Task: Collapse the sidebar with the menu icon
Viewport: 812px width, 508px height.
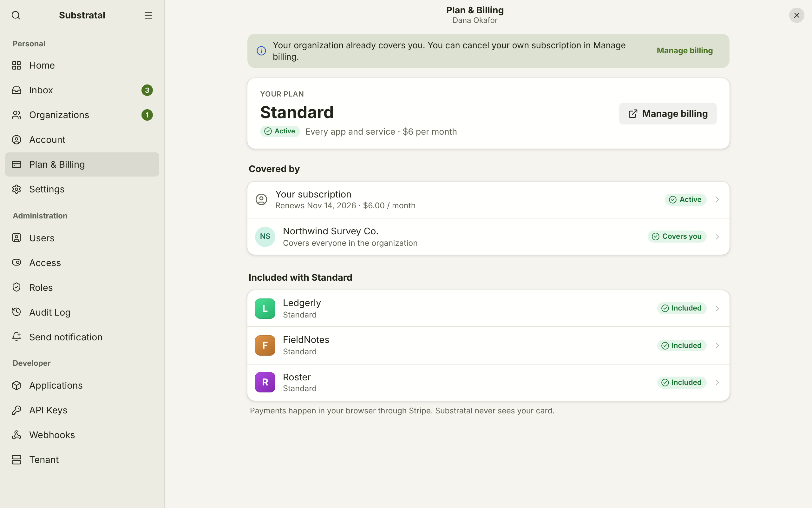Action: [x=148, y=16]
